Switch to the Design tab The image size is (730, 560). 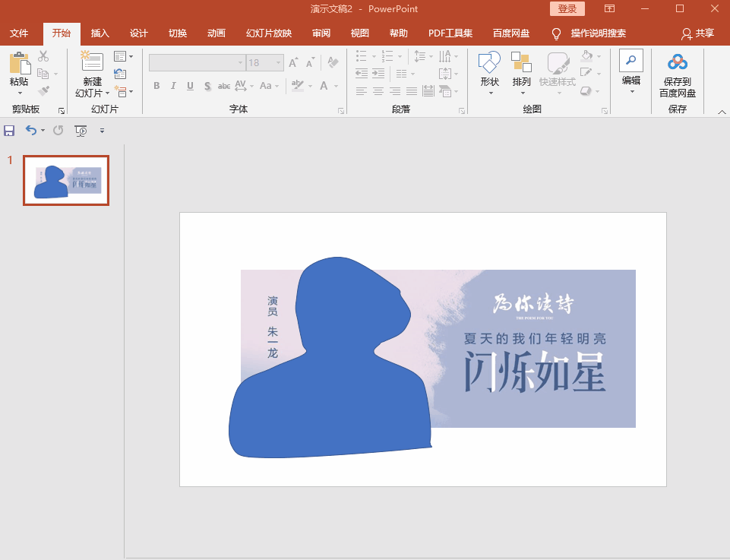pos(139,33)
